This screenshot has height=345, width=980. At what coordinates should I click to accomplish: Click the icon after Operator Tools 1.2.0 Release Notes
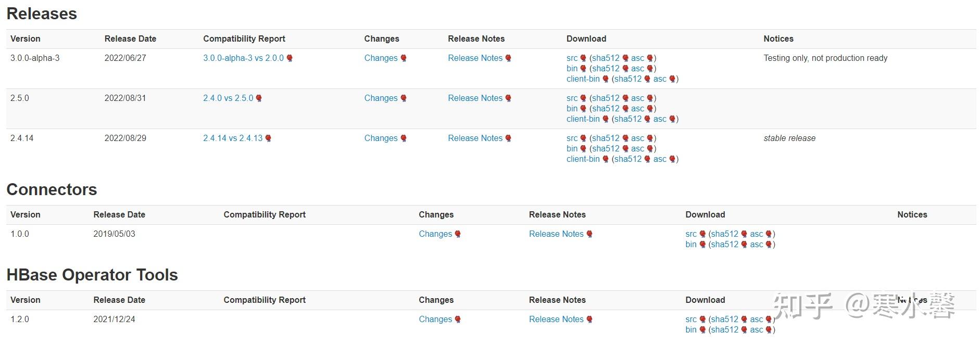coord(589,320)
